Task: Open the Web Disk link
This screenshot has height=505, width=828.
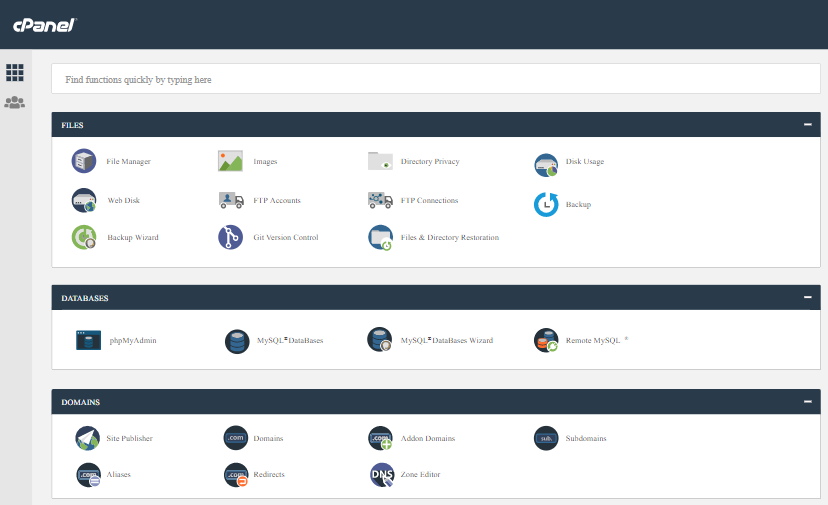Action: click(x=124, y=200)
